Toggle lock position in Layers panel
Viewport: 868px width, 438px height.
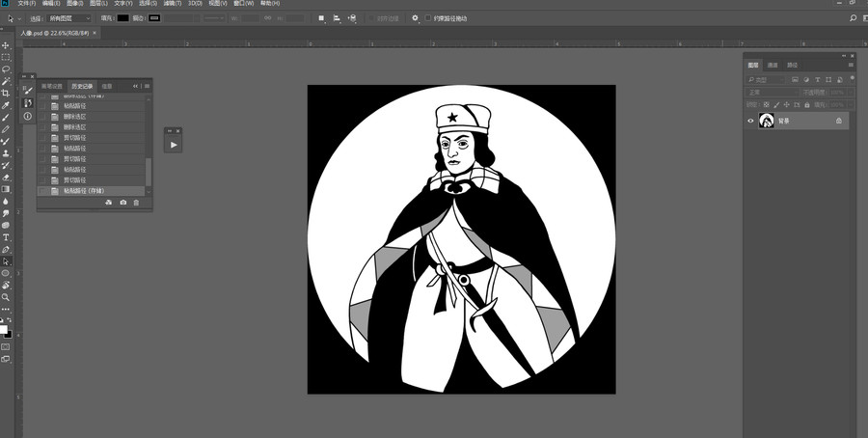pyautogui.click(x=787, y=104)
